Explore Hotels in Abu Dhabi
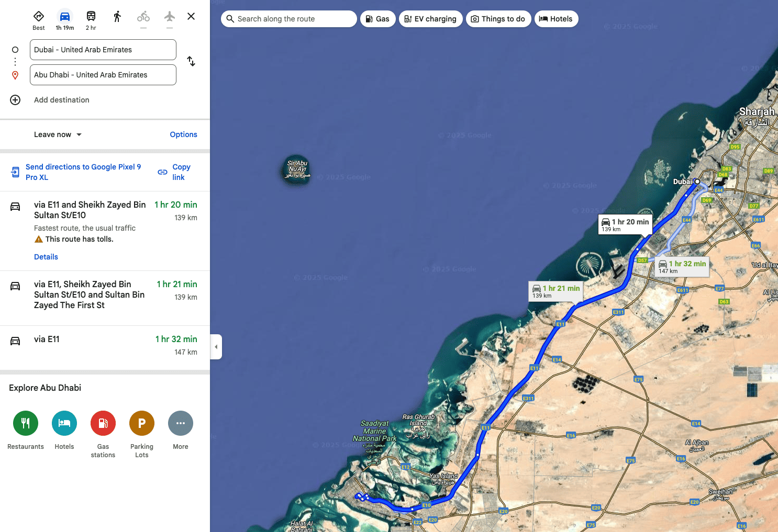This screenshot has height=532, width=778. click(x=64, y=423)
